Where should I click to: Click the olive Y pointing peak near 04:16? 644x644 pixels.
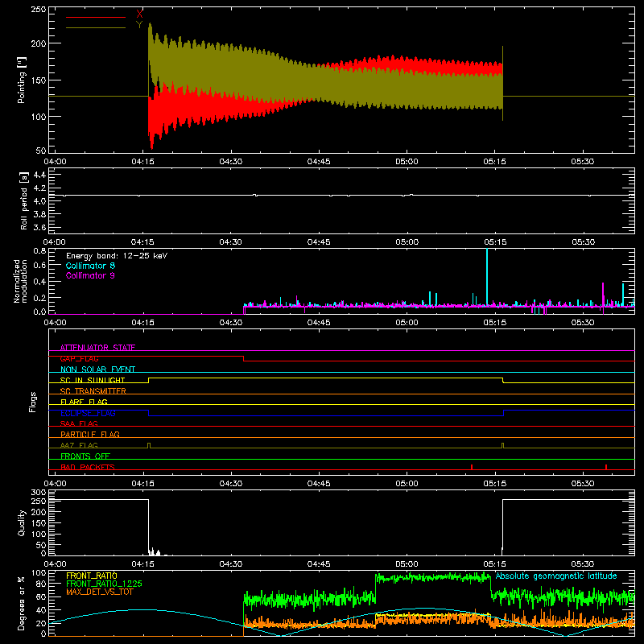[150, 26]
